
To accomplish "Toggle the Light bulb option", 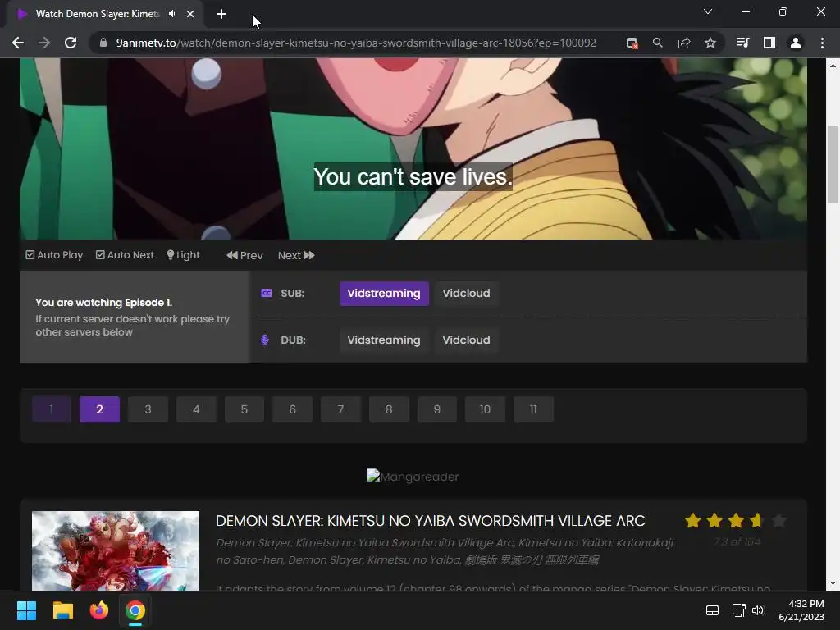I will click(183, 255).
